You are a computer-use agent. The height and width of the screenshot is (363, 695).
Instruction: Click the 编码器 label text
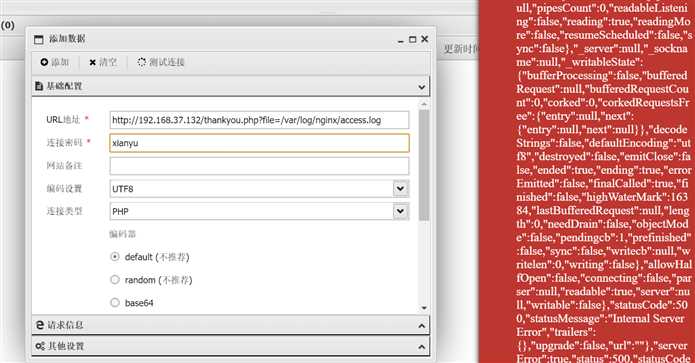coord(123,234)
